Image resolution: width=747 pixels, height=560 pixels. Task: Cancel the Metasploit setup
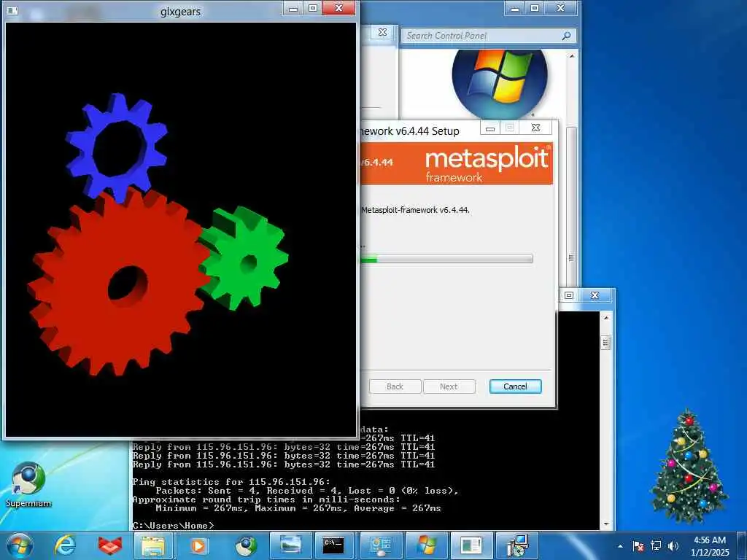coord(516,386)
